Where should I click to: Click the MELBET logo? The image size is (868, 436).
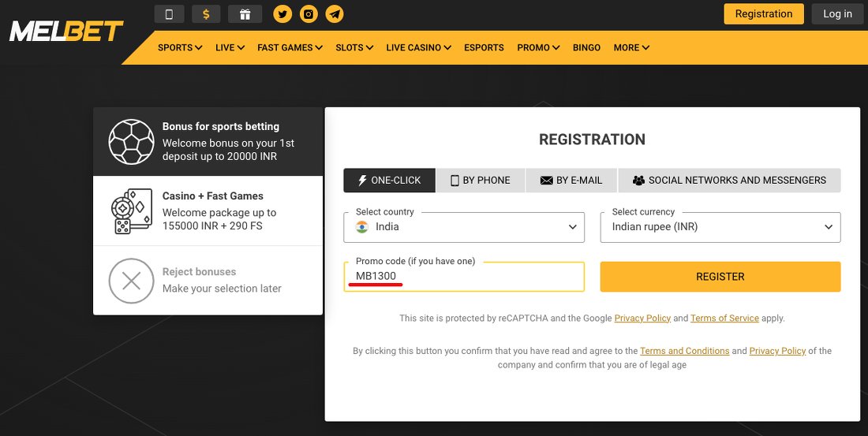coord(65,31)
